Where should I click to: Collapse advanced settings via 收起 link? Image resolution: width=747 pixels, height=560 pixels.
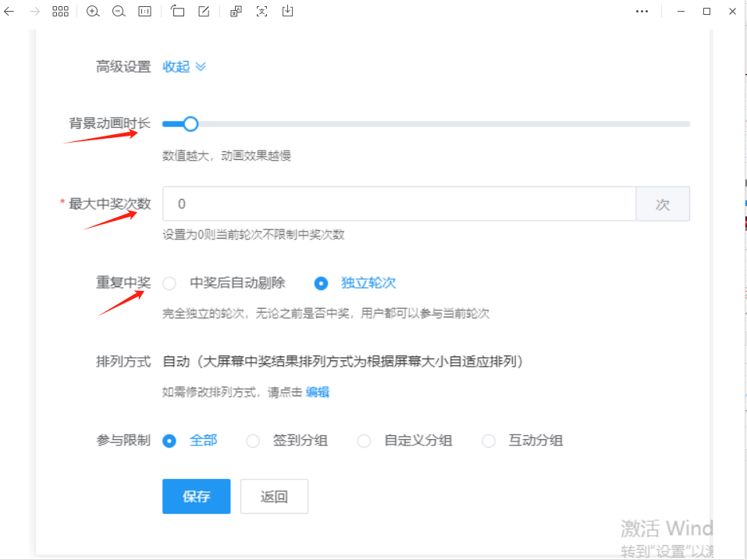176,66
